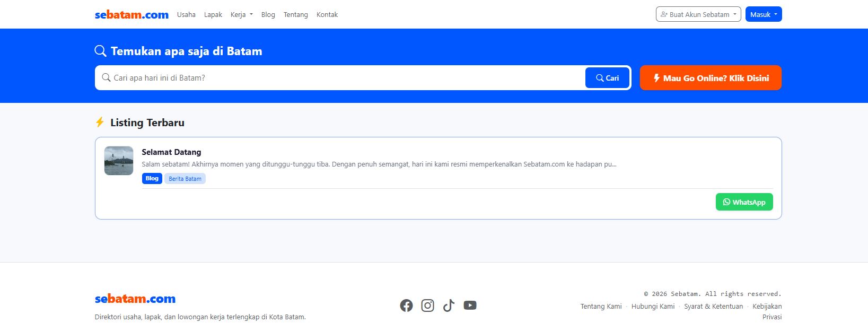Click the sebatam.com logo in header
The height and width of the screenshot is (323, 868).
[x=131, y=15]
